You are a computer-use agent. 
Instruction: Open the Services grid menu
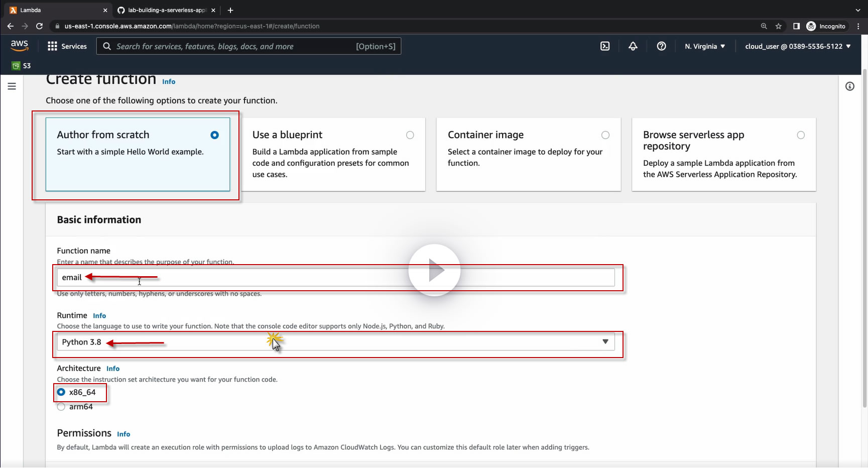tap(52, 46)
